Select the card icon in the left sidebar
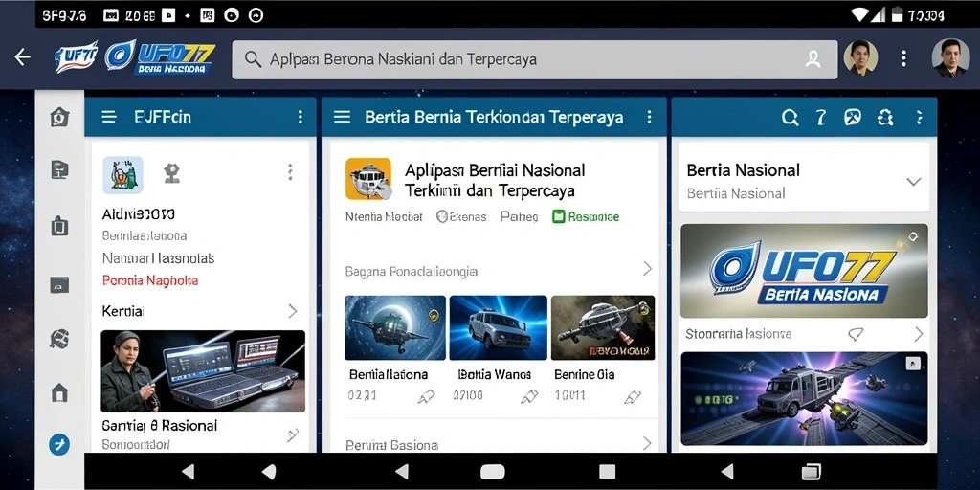This screenshot has width=980, height=490. [x=59, y=285]
